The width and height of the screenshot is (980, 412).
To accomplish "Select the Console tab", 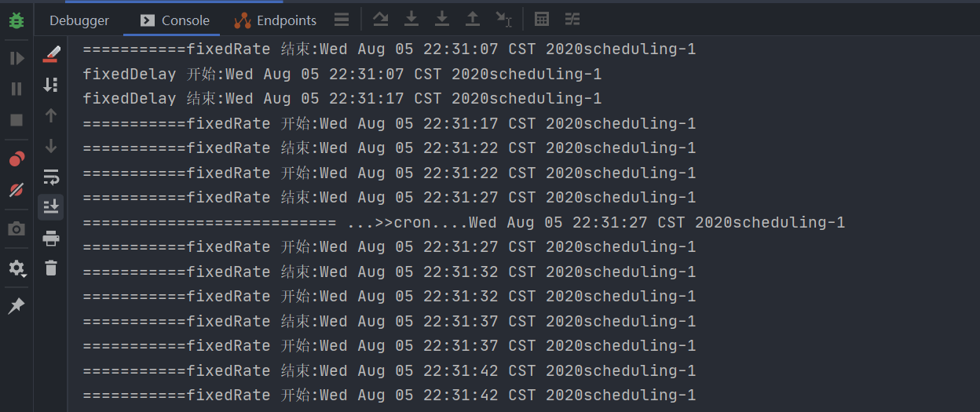I will [x=175, y=20].
